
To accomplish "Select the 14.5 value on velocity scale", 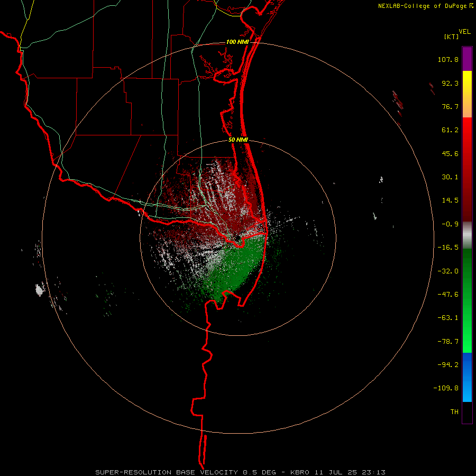I will [450, 200].
